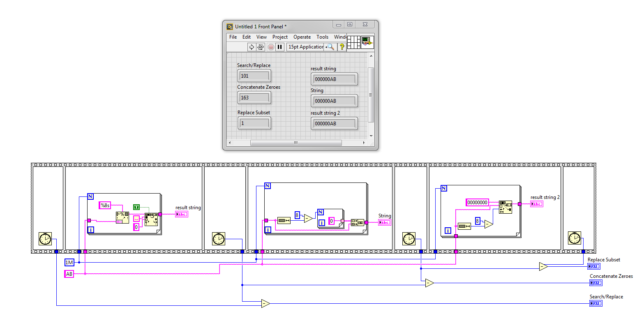Open the Edit menu
Image resolution: width=644 pixels, height=314 pixels.
[x=247, y=37]
